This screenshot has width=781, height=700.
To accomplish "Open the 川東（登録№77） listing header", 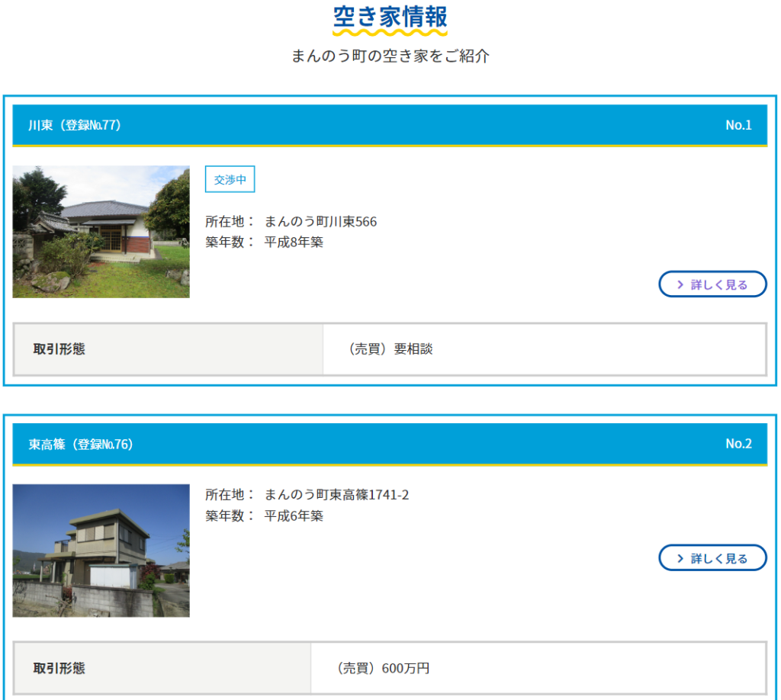I will tap(75, 125).
